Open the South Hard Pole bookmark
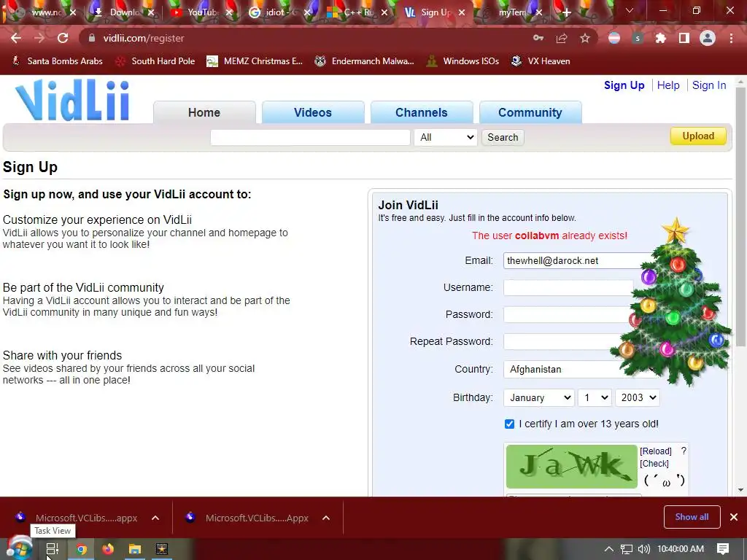This screenshot has height=560, width=747. (155, 61)
